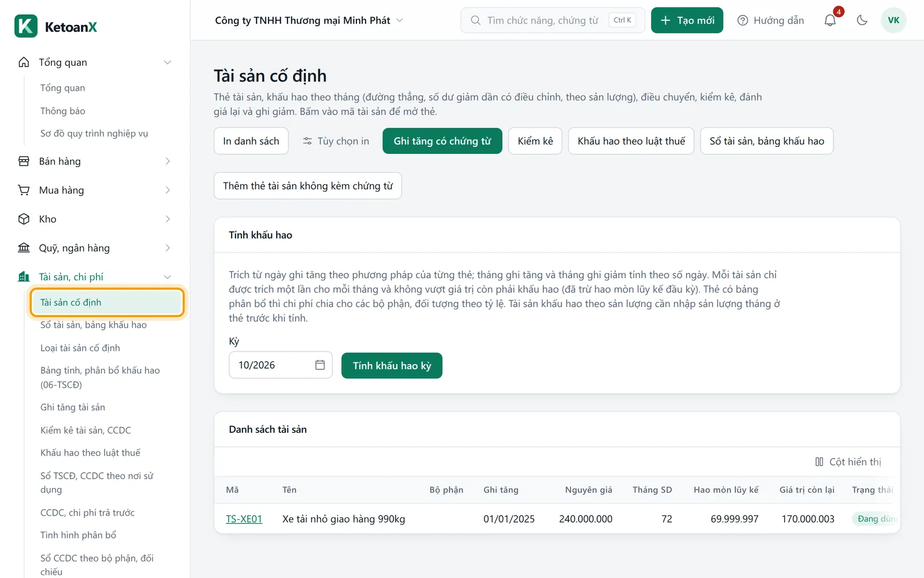Click the Kho box icon in the sidebar
Screen dimensions: 924x578
pyautogui.click(x=24, y=219)
